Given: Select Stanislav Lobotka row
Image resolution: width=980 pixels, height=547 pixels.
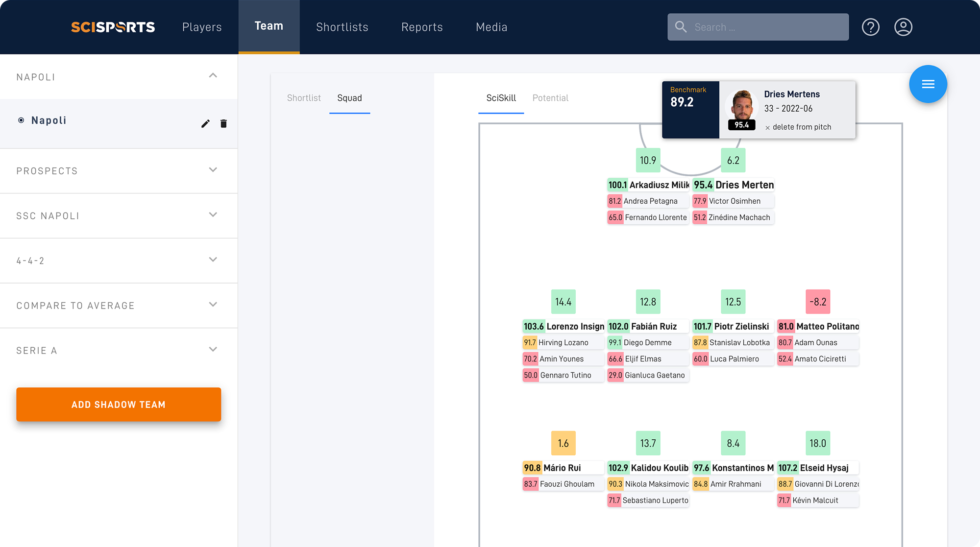Looking at the screenshot, I should (734, 342).
